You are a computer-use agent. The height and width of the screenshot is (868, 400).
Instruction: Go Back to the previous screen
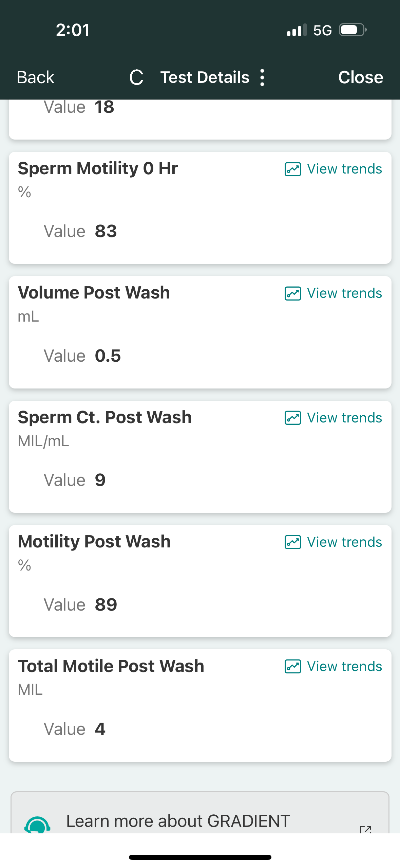pos(36,77)
